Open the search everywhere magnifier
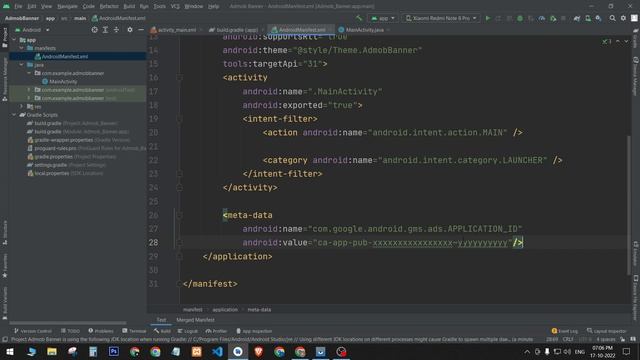The image size is (640, 360). pos(613,18)
